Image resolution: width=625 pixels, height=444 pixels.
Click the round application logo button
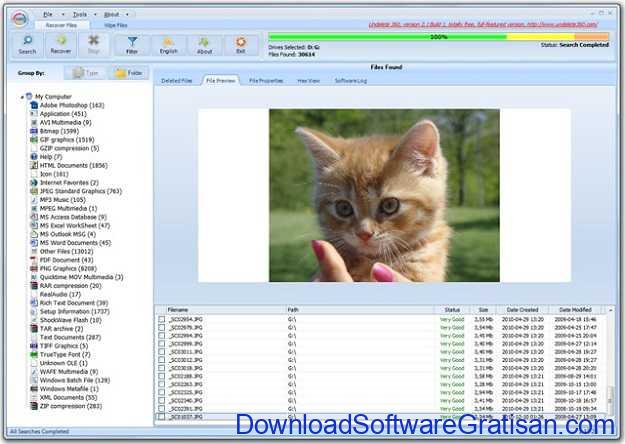(x=20, y=18)
